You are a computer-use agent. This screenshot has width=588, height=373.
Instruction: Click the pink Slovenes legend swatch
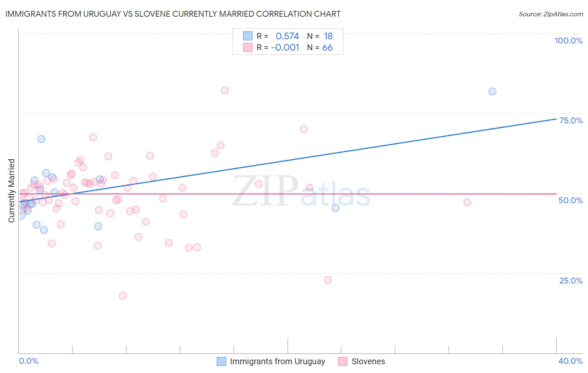pyautogui.click(x=343, y=361)
